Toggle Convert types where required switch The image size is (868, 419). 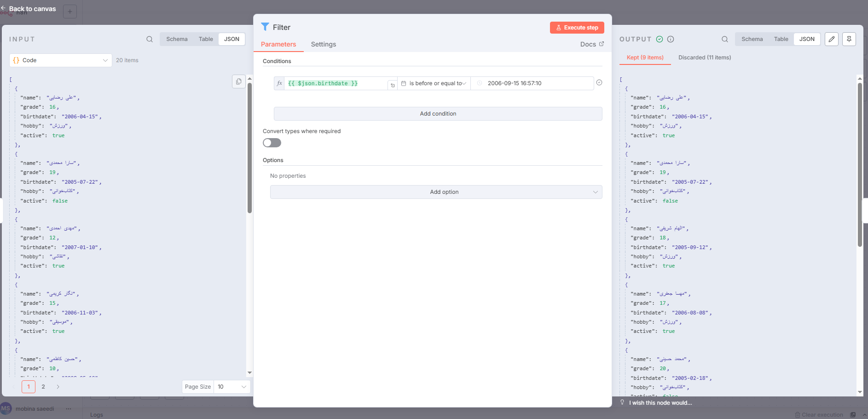272,143
